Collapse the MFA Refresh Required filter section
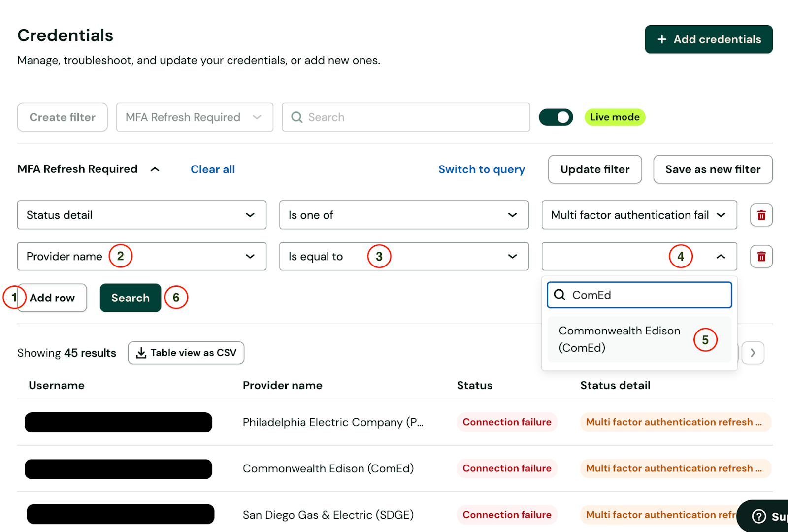This screenshot has width=788, height=532. click(155, 169)
